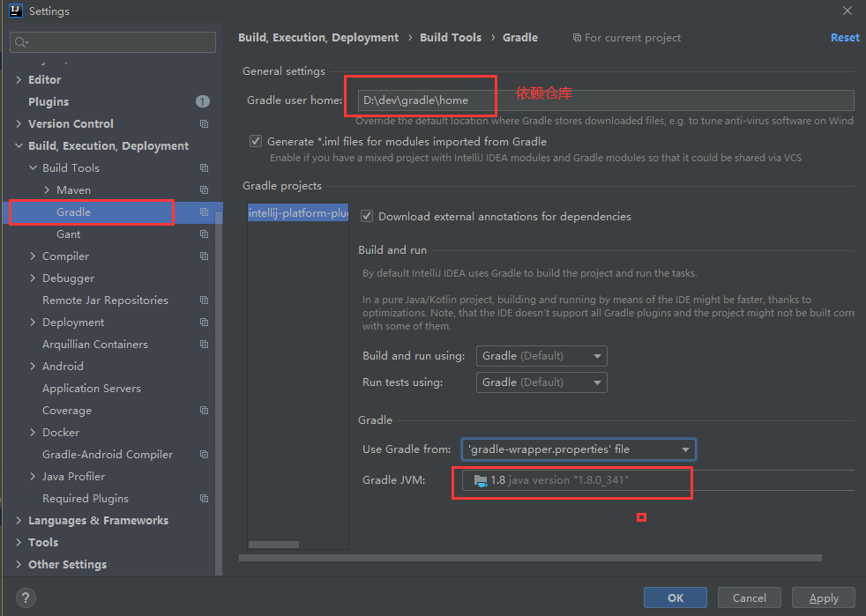Collapse the Build Tools node
This screenshot has height=616, width=866.
(33, 167)
